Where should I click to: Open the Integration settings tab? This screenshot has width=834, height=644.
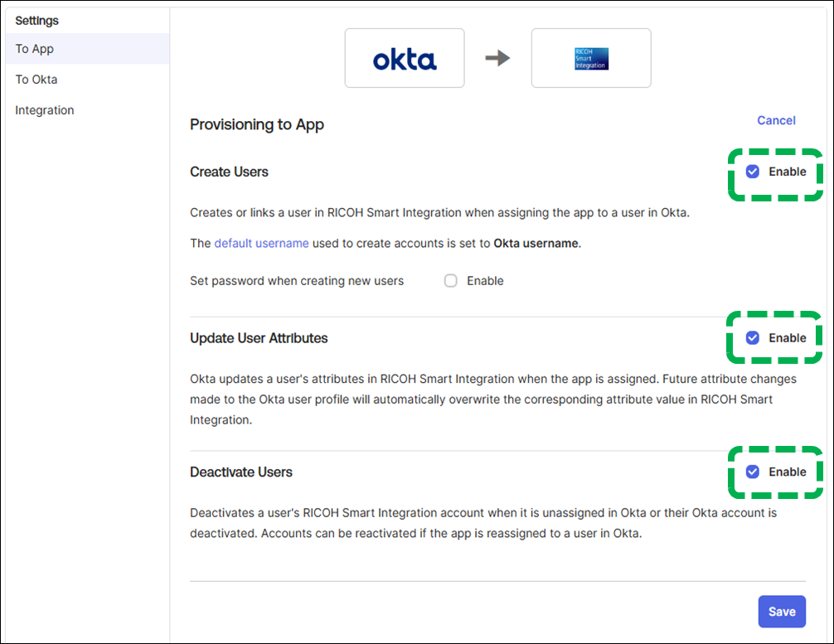pyautogui.click(x=45, y=110)
